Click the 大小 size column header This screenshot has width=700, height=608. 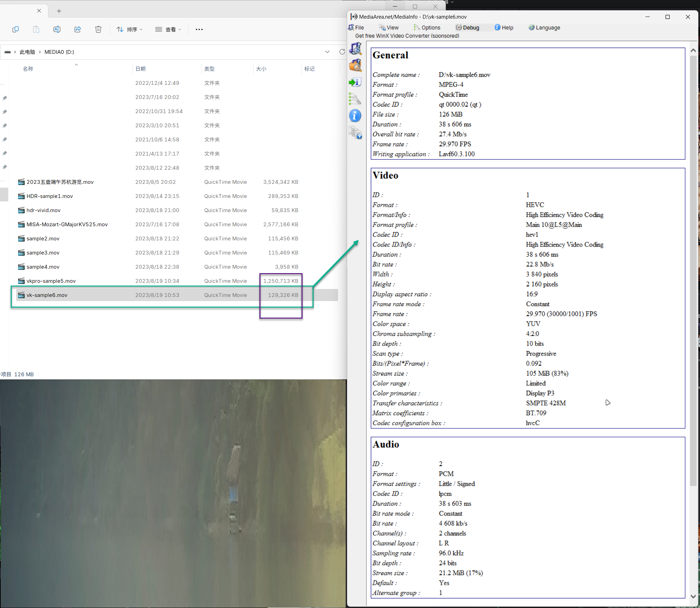click(x=261, y=69)
